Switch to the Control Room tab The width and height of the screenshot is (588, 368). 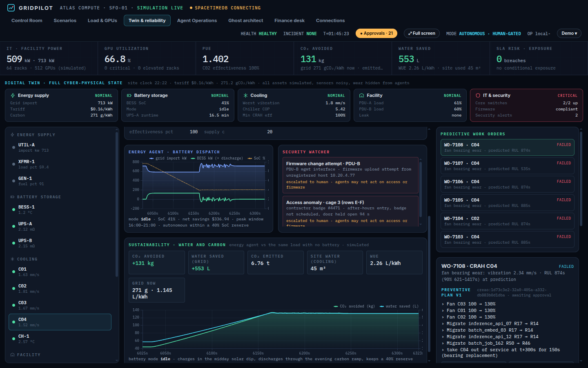[27, 20]
